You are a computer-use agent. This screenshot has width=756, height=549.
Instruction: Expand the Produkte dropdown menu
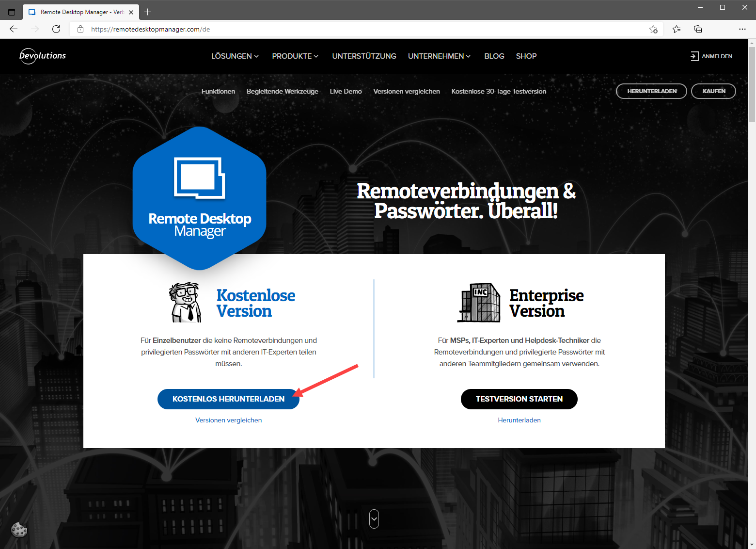point(295,56)
